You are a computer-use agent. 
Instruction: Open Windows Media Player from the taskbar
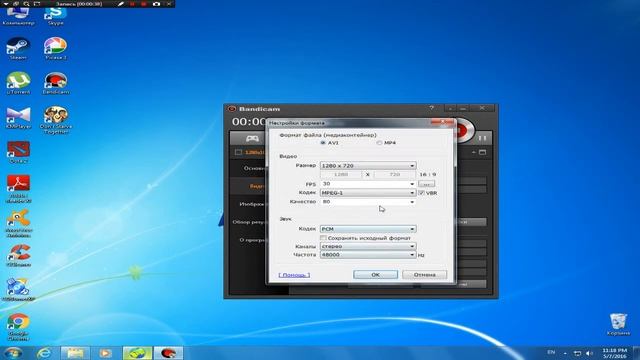[106, 353]
